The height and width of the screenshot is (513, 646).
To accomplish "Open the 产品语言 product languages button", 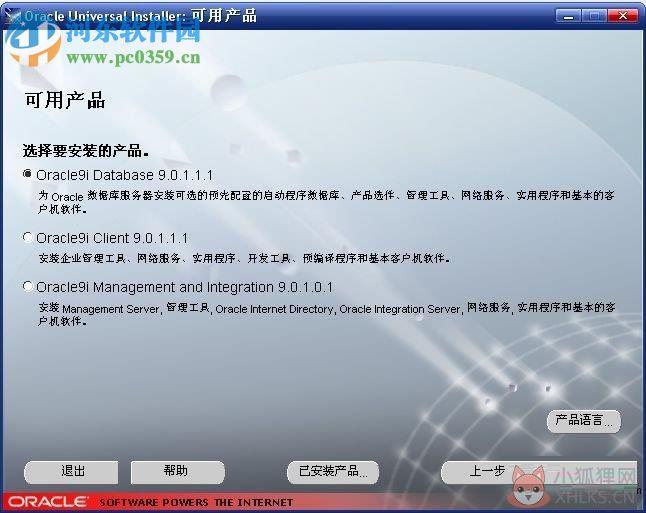I will coord(584,421).
